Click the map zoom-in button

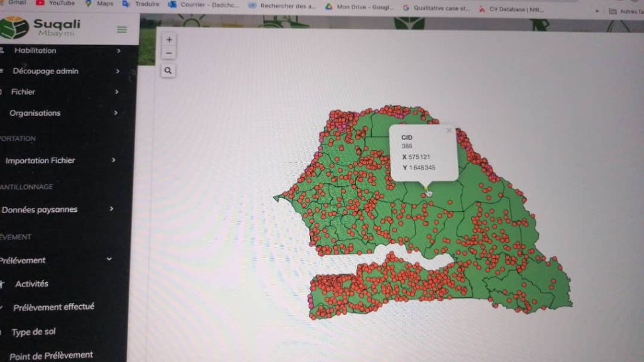[169, 39]
